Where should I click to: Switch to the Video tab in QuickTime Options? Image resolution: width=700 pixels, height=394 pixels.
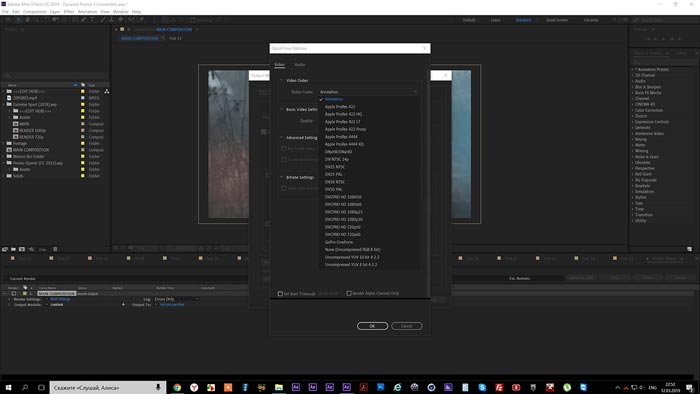click(279, 65)
